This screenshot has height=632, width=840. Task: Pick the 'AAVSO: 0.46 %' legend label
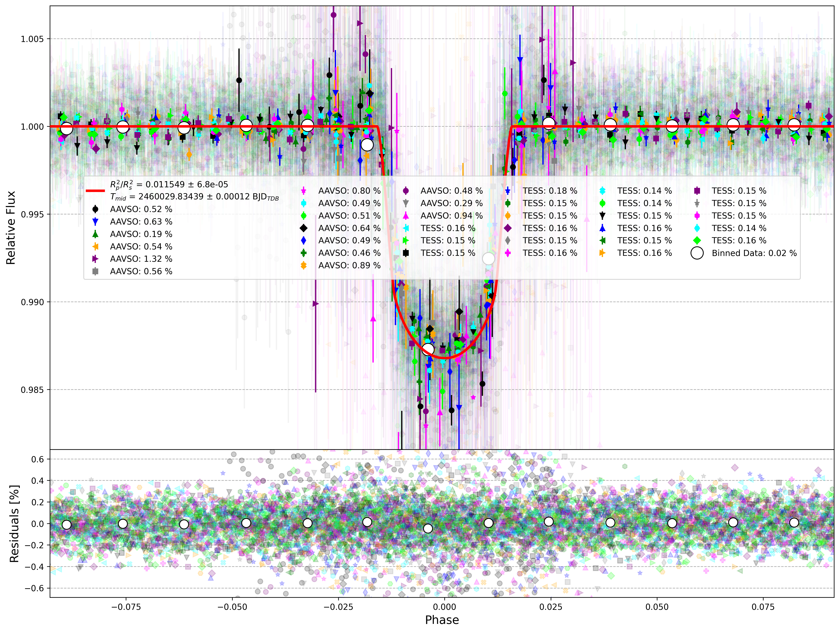pyautogui.click(x=349, y=253)
